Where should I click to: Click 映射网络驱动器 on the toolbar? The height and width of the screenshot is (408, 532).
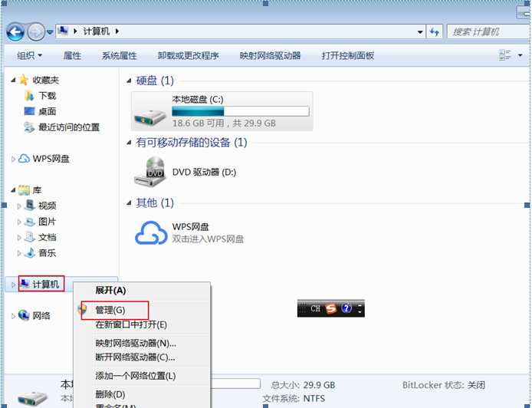click(x=270, y=55)
